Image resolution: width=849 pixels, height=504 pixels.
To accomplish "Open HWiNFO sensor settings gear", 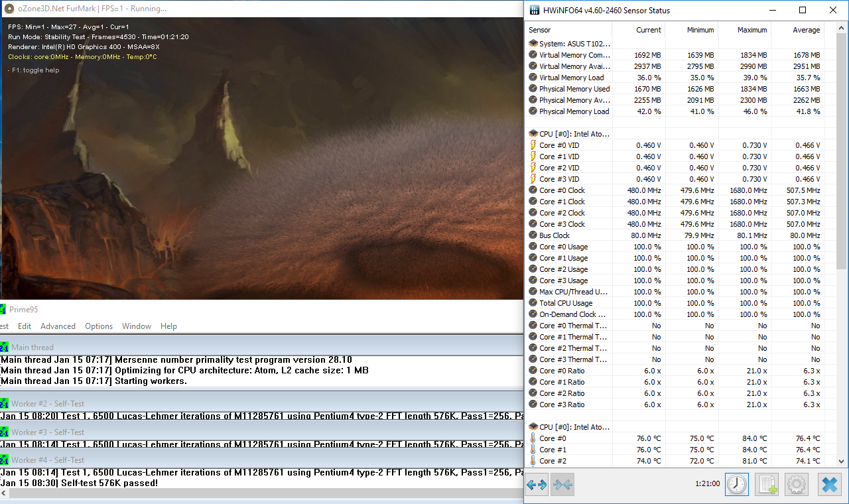I will (797, 485).
